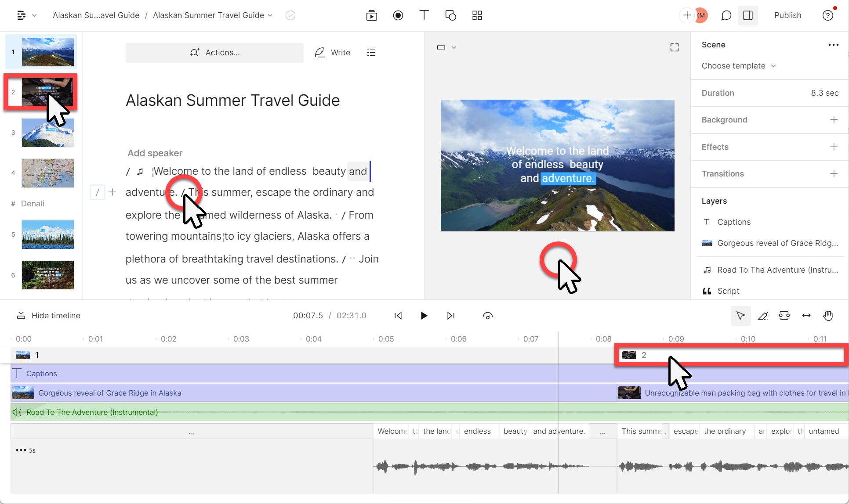Open the comments bubble icon

click(726, 15)
